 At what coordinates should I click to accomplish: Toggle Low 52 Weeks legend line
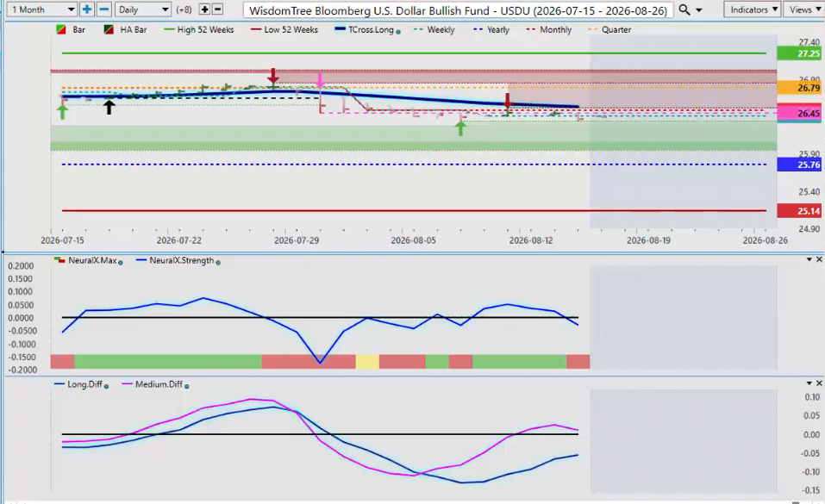(x=284, y=30)
